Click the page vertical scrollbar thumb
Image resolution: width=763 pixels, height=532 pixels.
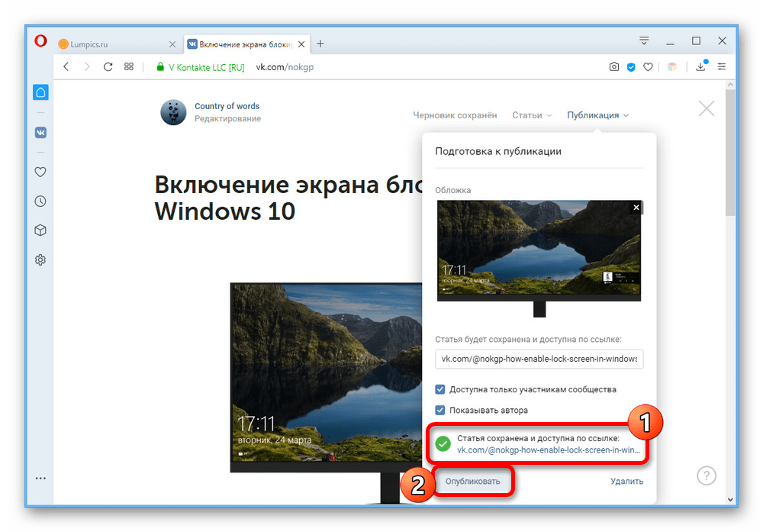[x=730, y=153]
